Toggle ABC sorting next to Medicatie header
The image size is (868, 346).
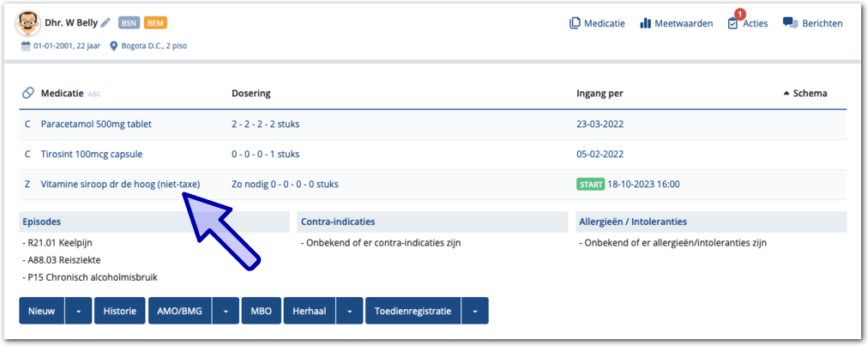click(x=94, y=94)
